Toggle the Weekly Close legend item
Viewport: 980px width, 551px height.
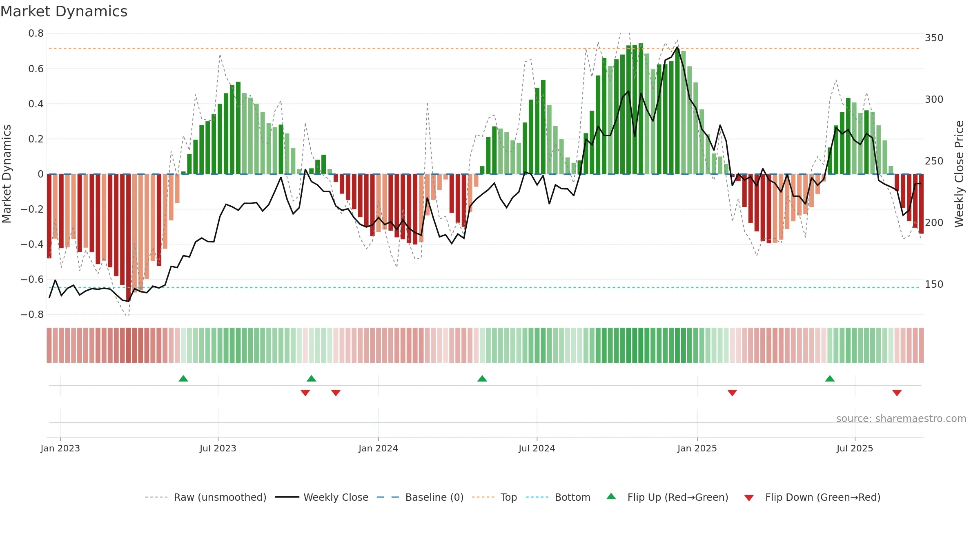click(322, 497)
